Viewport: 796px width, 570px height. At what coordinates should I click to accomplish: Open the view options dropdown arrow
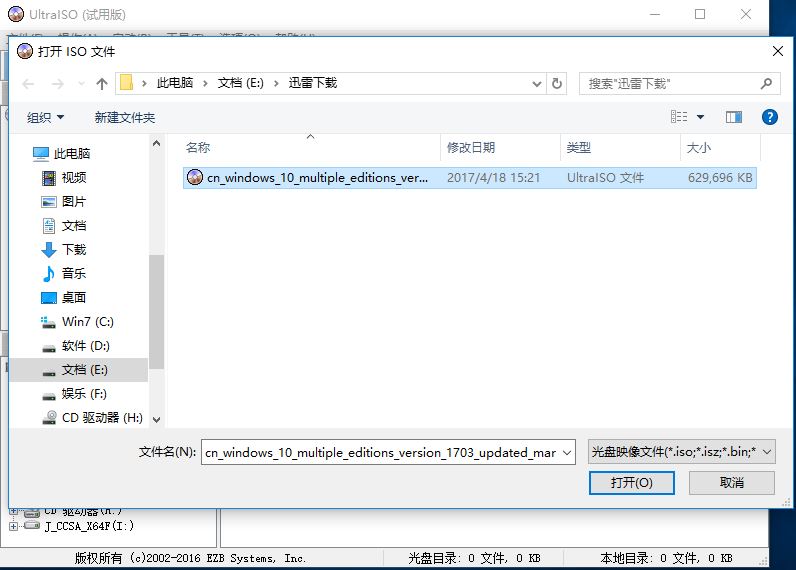pyautogui.click(x=701, y=117)
